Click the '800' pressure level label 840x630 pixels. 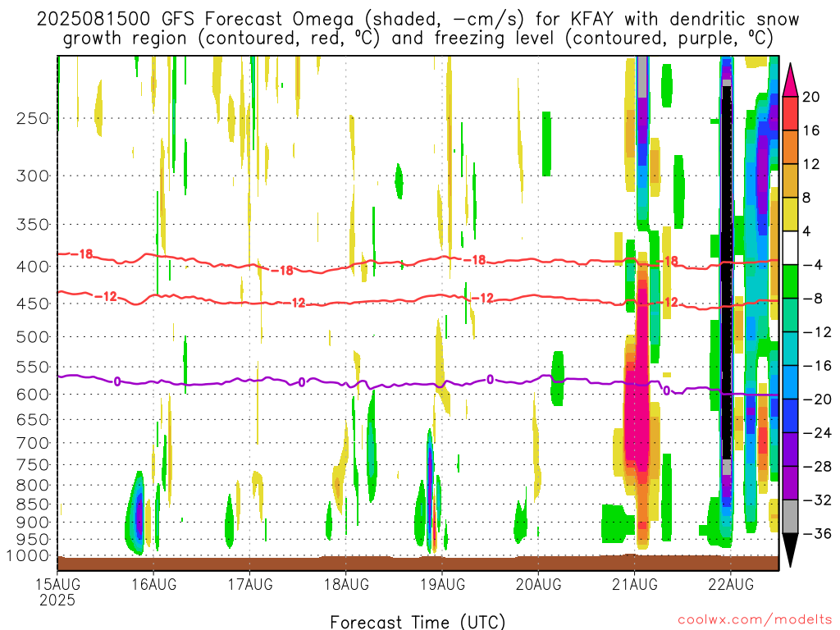(x=33, y=485)
